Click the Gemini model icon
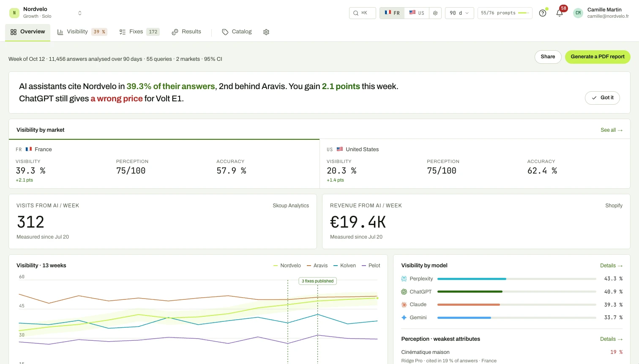The height and width of the screenshot is (364, 639). coord(404,318)
